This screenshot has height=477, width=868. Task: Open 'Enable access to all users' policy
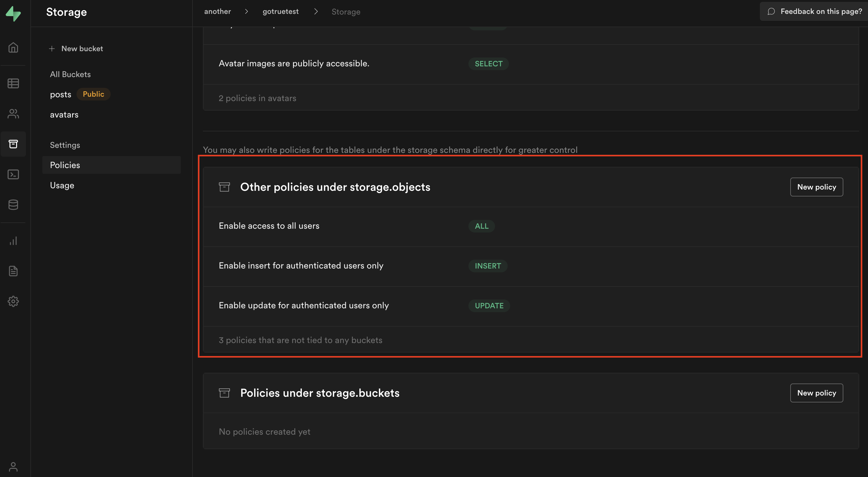(531, 226)
